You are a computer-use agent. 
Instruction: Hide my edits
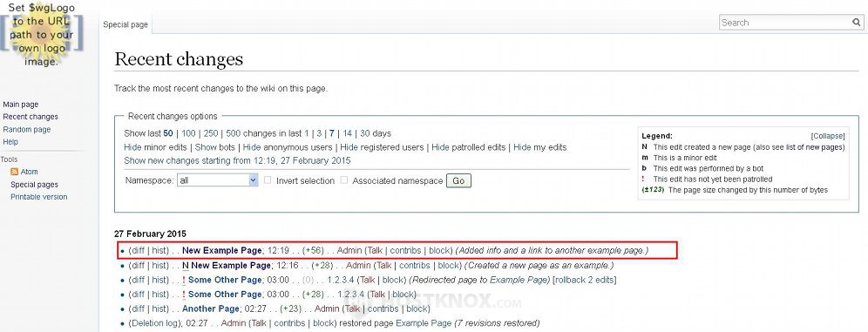pos(522,147)
